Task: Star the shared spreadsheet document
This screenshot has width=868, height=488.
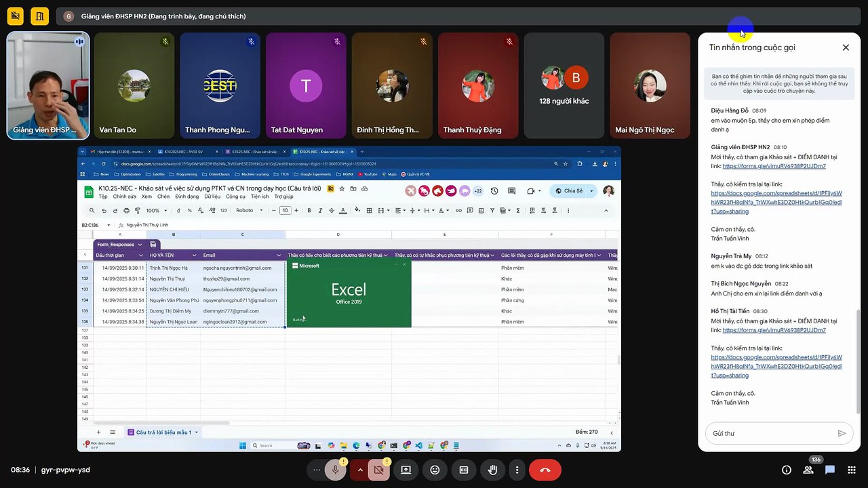Action: coord(342,188)
